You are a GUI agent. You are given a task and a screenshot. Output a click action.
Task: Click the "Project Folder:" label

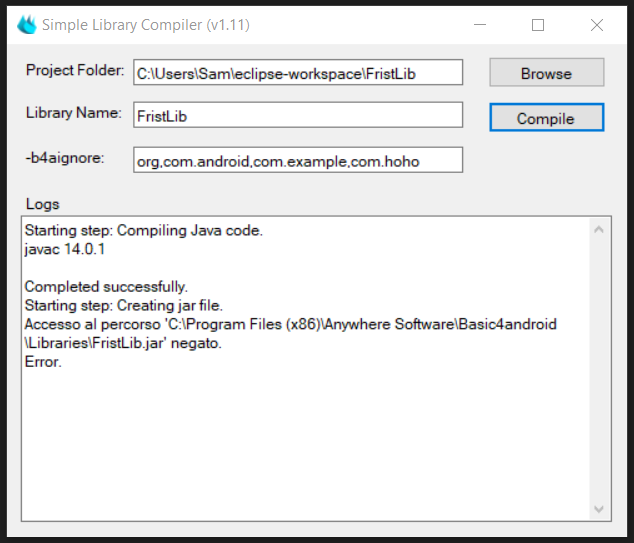(75, 71)
